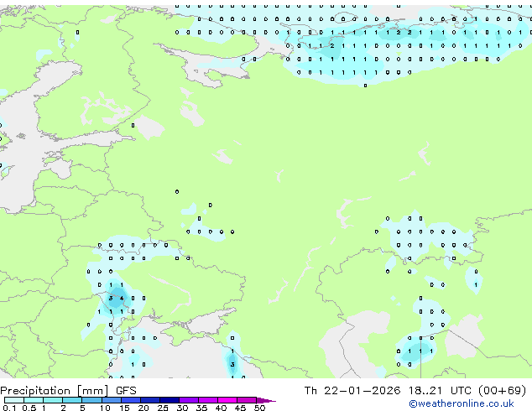Click the 'Th' weekday abbreviation
532x411 pixels.
click(310, 391)
